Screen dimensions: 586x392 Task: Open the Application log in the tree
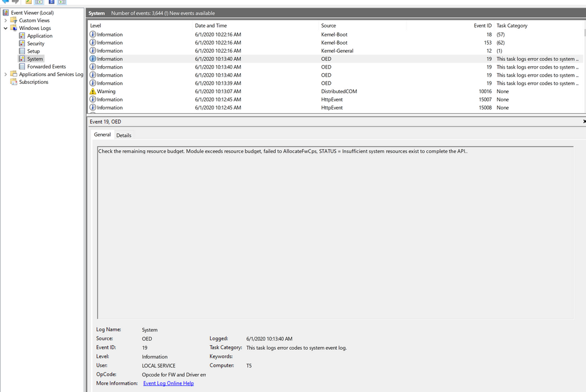(40, 36)
